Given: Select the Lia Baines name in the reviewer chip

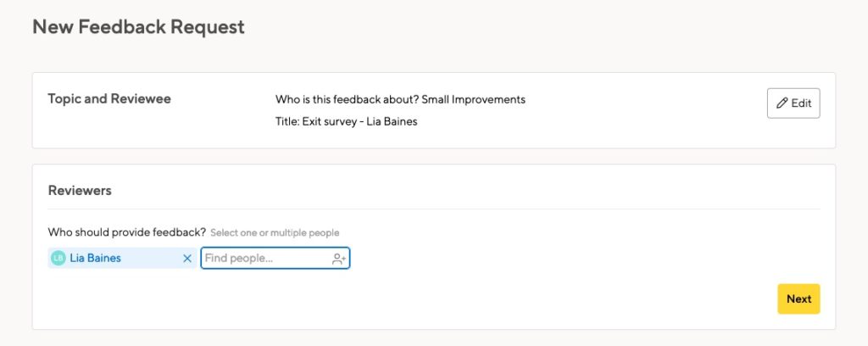Looking at the screenshot, I should click(95, 259).
